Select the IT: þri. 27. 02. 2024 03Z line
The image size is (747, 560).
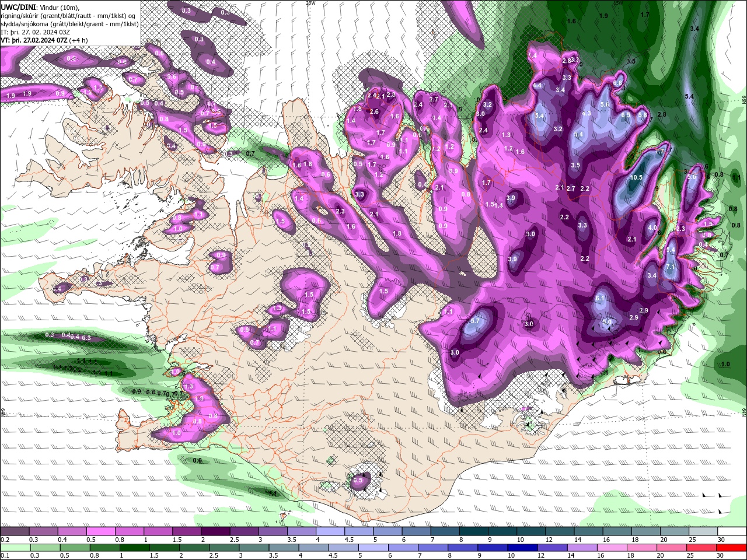coord(36,32)
